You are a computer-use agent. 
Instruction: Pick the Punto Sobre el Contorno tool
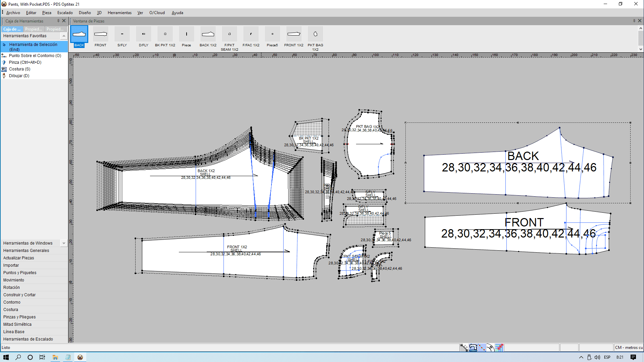[x=35, y=56]
